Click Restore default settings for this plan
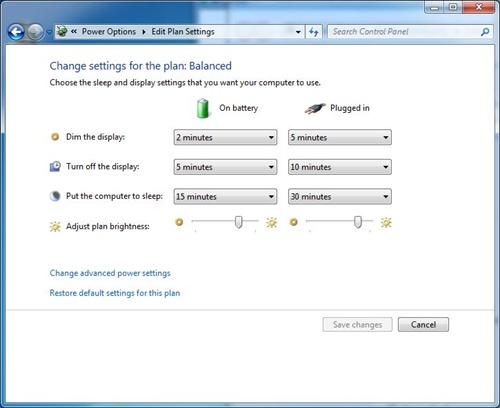Screen dimensions: 500x408 pyautogui.click(x=115, y=293)
